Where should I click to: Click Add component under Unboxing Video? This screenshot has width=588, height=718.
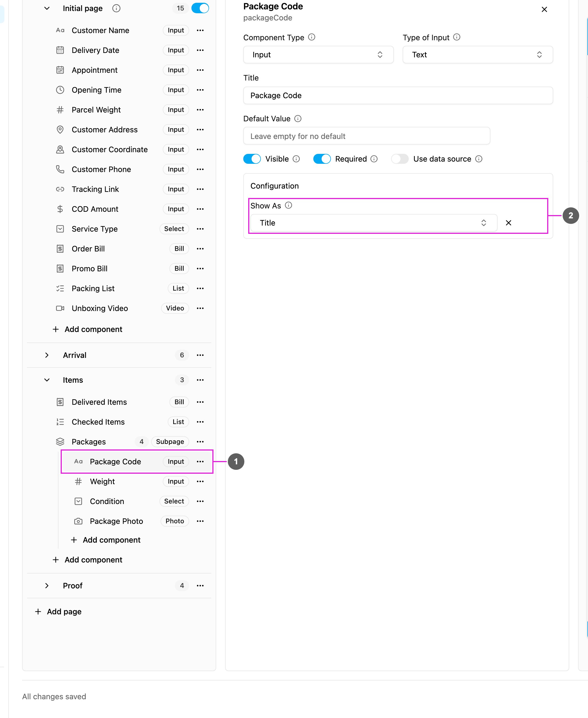click(88, 329)
